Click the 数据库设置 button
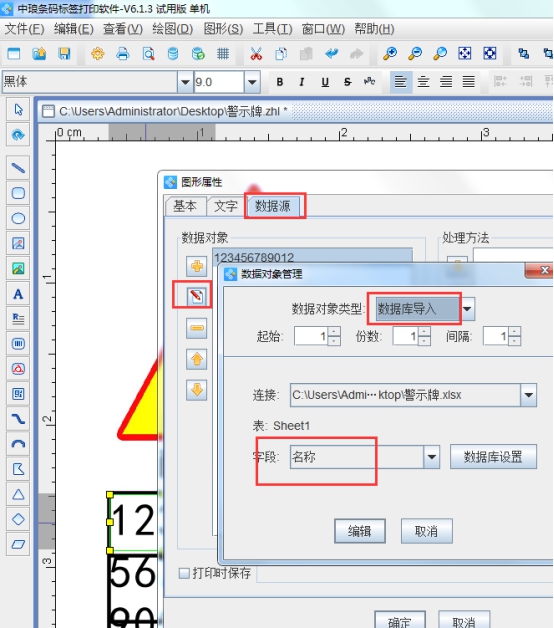Screen dimensions: 554x628 pos(493,457)
